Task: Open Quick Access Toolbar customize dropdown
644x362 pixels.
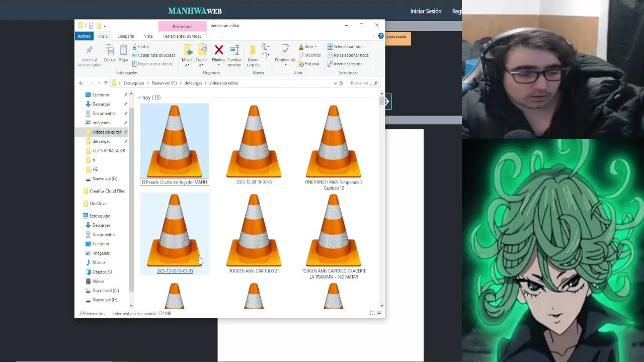Action: point(105,26)
